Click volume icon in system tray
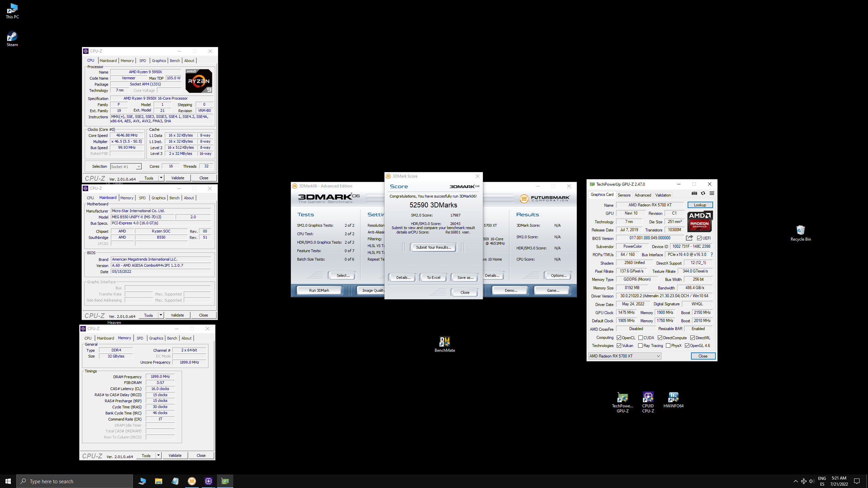This screenshot has width=868, height=488. [x=812, y=481]
